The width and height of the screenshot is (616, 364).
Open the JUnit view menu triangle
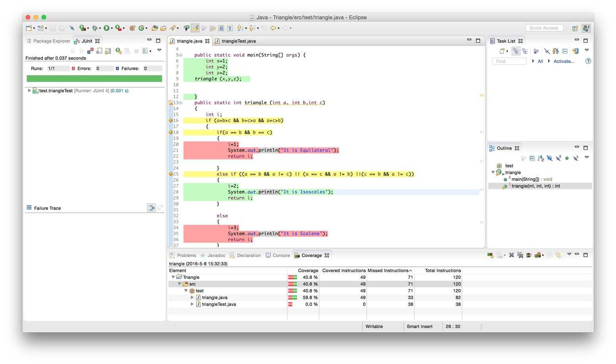coord(159,50)
